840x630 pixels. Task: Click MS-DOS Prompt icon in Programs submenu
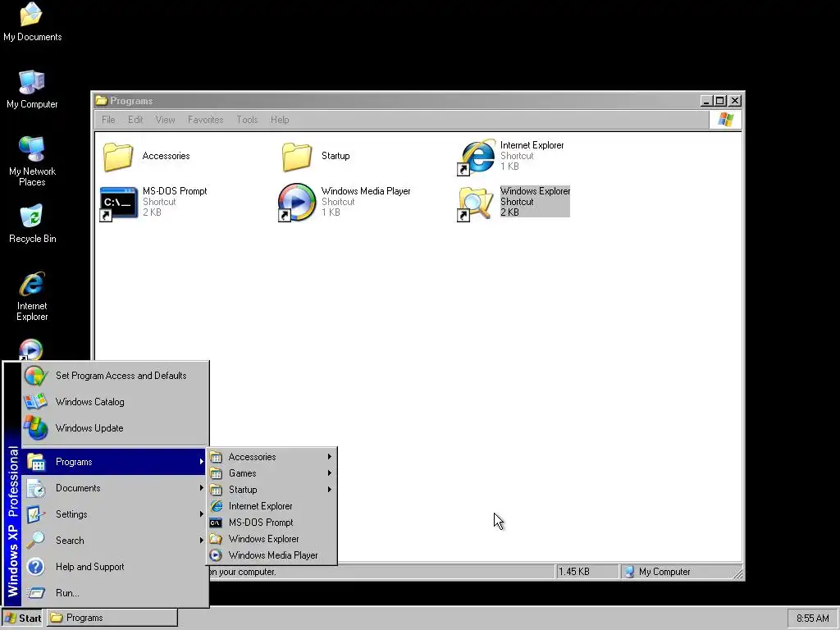[x=216, y=523]
